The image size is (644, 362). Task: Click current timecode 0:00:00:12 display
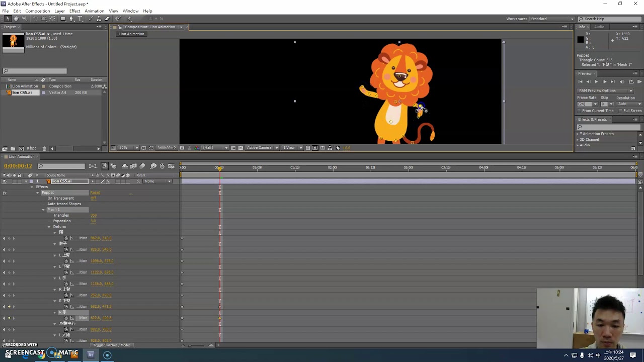pyautogui.click(x=18, y=166)
